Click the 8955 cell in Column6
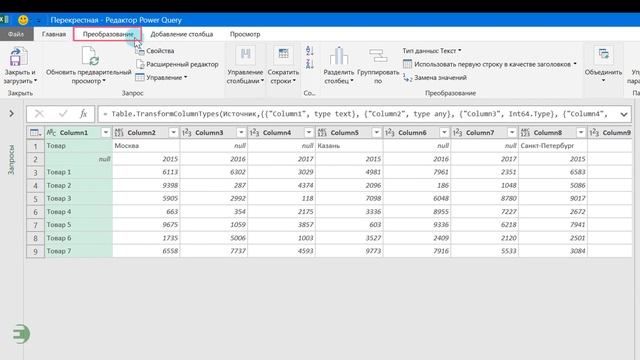 coord(417,211)
